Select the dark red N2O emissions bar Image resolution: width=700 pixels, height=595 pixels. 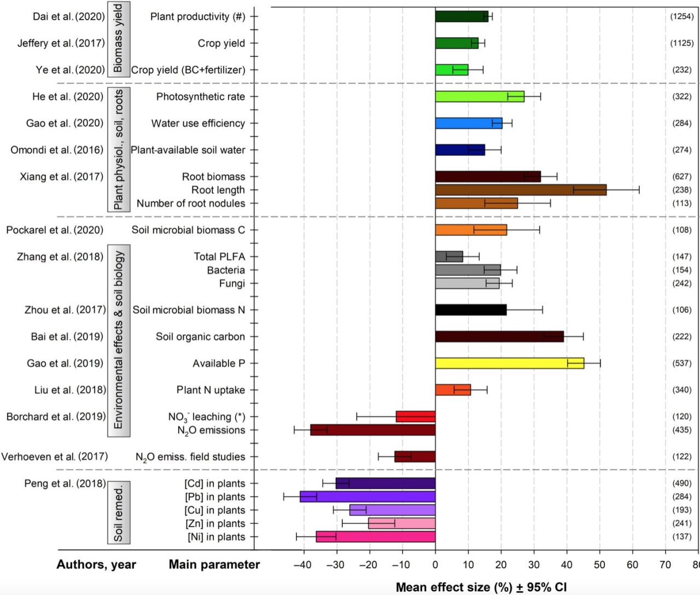[372, 430]
